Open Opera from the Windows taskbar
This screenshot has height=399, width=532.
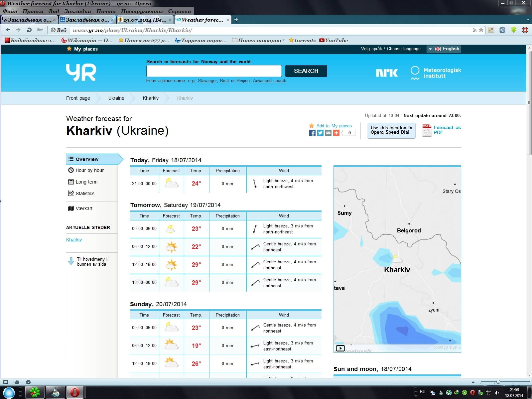pyautogui.click(x=75, y=392)
